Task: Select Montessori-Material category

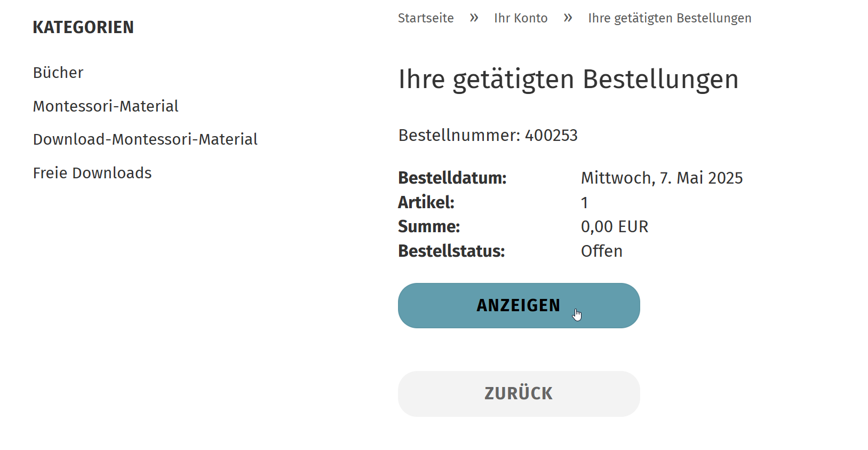Action: (x=106, y=106)
